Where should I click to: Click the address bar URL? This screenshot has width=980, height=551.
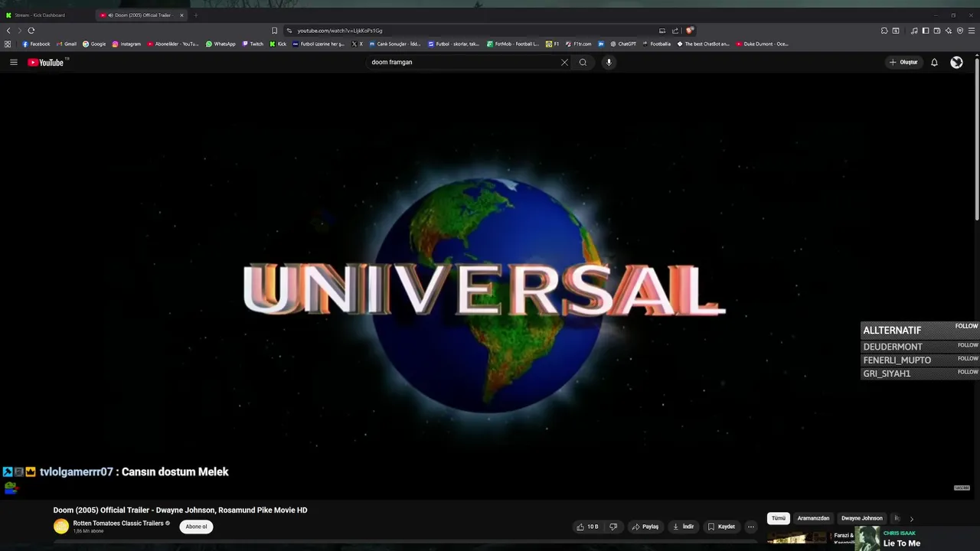[340, 31]
